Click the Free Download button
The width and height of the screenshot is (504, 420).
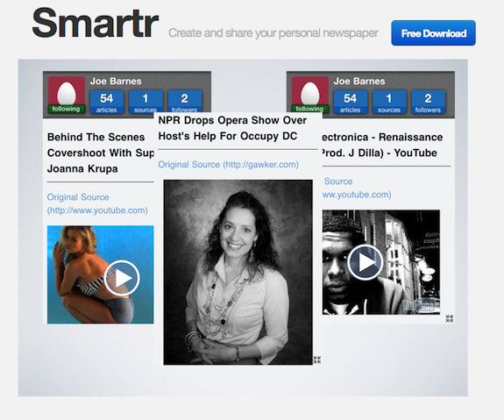tap(433, 33)
